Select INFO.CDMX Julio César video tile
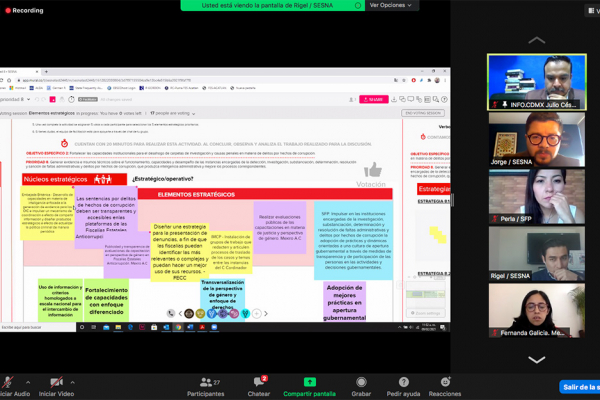600x400 pixels. 536,82
